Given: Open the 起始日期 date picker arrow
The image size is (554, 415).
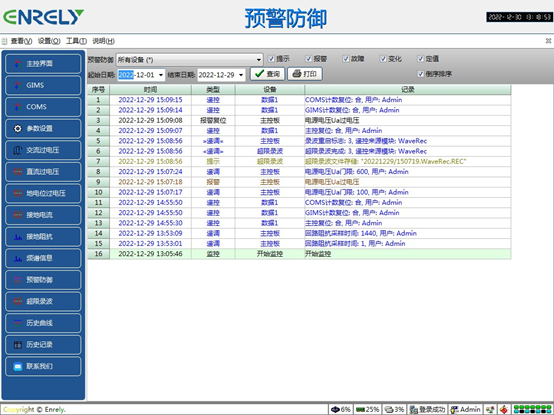Looking at the screenshot, I should 161,75.
